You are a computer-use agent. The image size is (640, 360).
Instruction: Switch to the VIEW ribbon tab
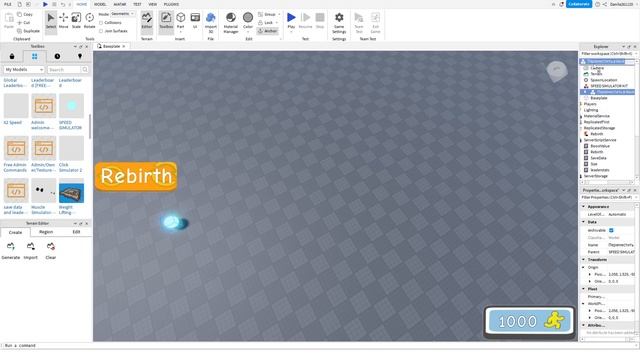coord(153,4)
